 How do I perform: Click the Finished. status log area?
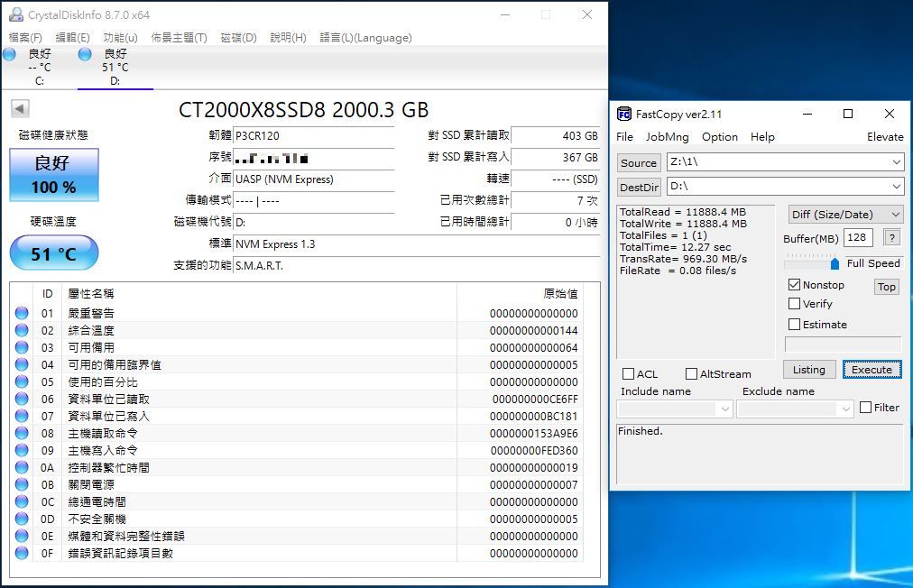[x=760, y=455]
